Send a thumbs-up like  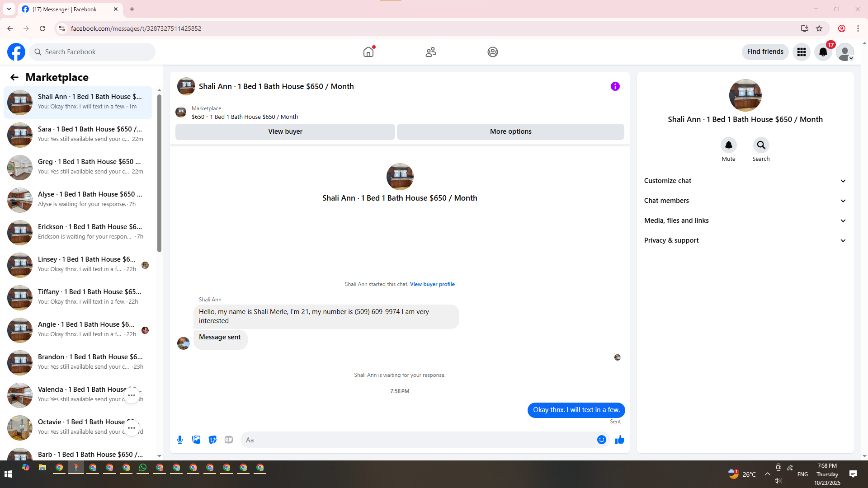619,440
